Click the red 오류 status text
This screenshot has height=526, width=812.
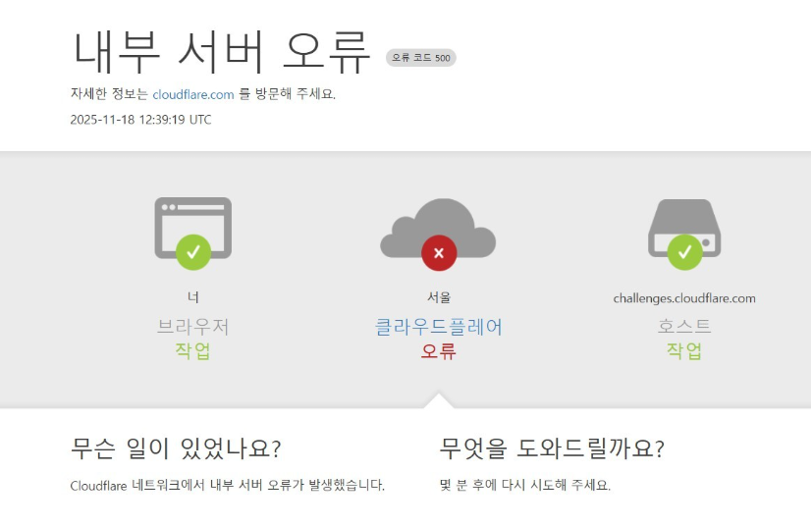click(x=438, y=351)
